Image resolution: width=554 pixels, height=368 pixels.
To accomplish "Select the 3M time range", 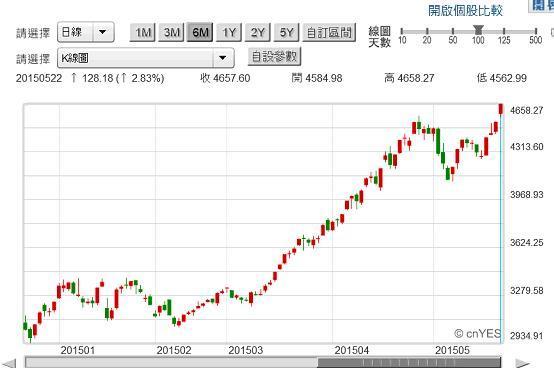I will (x=171, y=32).
